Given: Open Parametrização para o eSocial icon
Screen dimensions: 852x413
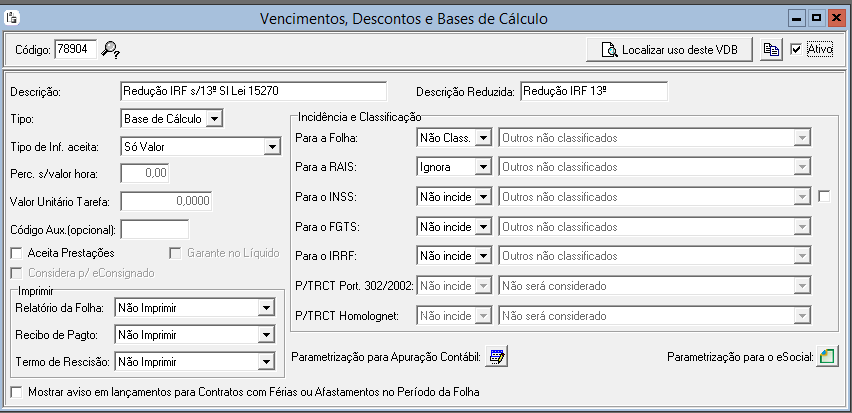Looking at the screenshot, I should tap(826, 356).
